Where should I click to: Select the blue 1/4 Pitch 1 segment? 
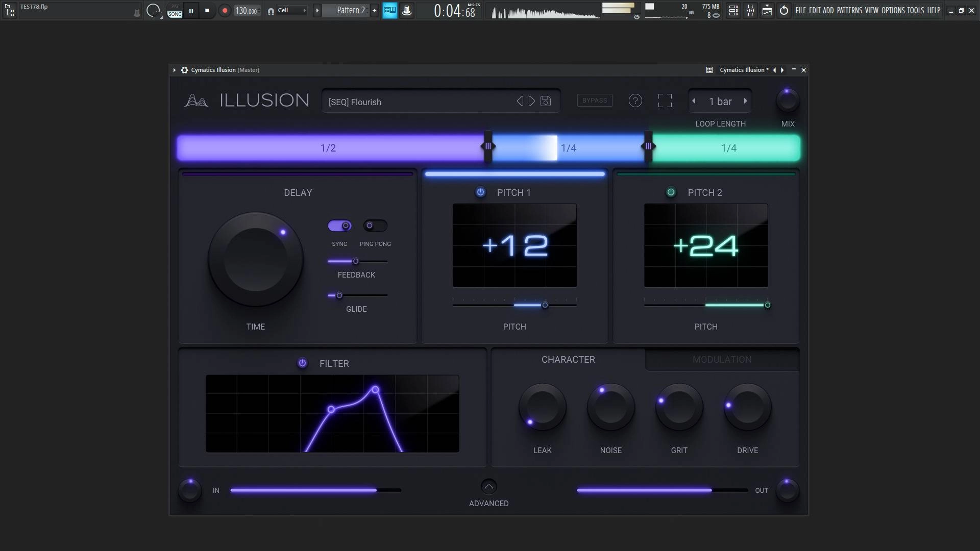[568, 148]
